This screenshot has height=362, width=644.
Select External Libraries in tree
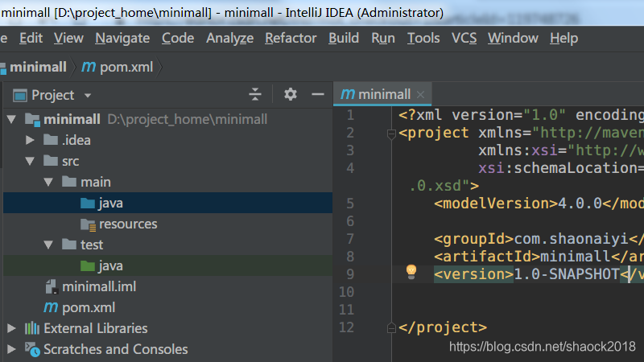click(x=168, y=328)
